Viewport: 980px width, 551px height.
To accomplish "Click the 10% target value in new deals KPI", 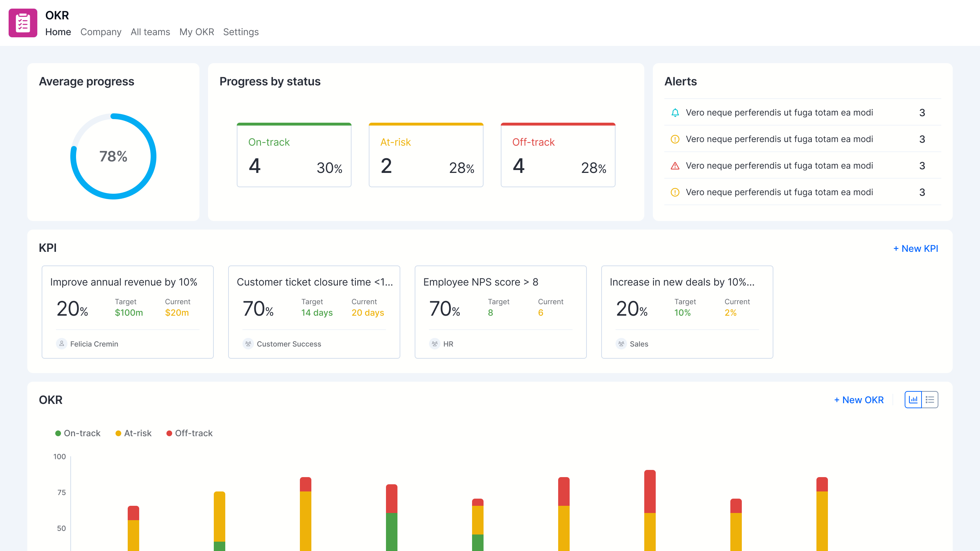I will pos(682,312).
